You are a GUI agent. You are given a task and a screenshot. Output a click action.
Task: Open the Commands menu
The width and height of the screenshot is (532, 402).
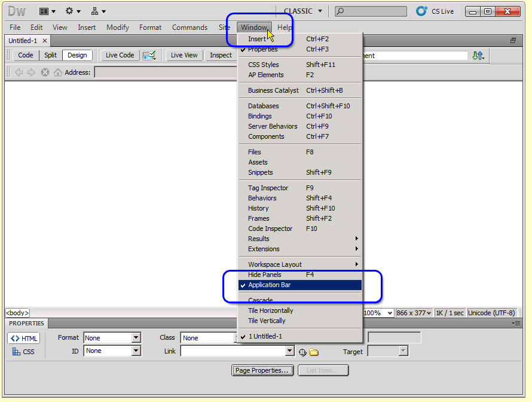[x=189, y=28]
